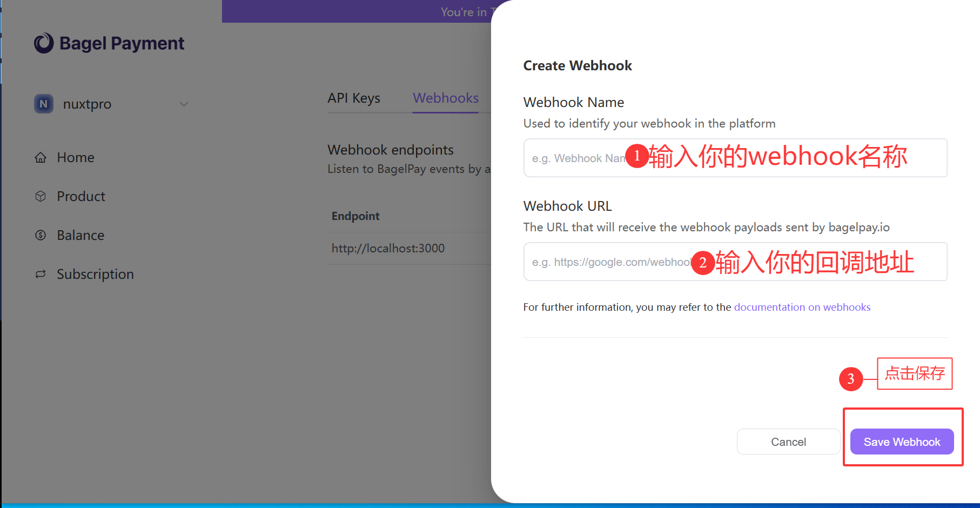The height and width of the screenshot is (508, 980).
Task: Click the Bagel Payment wordmark text
Action: tap(122, 43)
